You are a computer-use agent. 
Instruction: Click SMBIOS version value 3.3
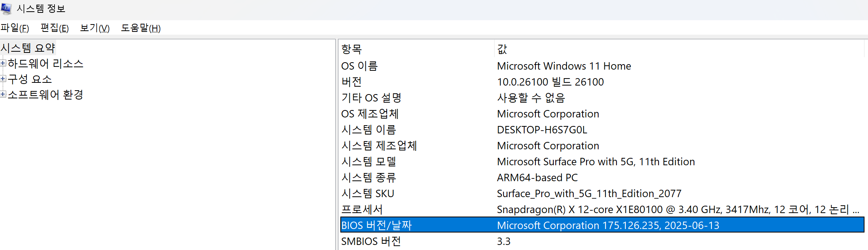(504, 241)
